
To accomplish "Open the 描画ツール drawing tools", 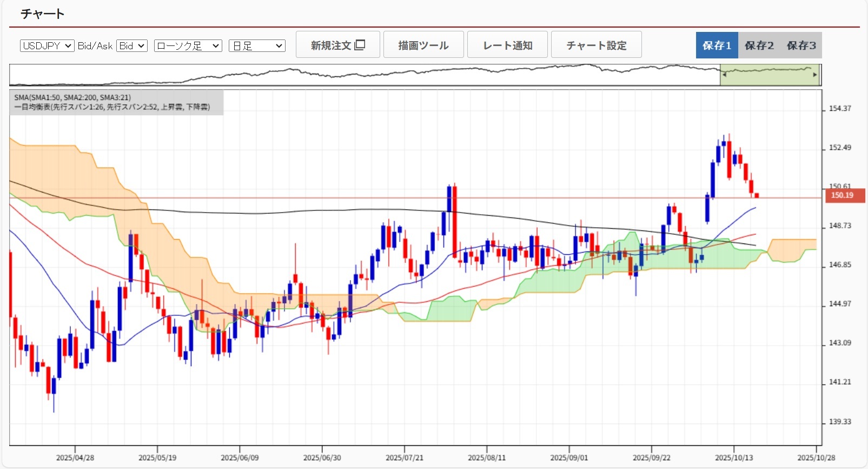I will [423, 45].
